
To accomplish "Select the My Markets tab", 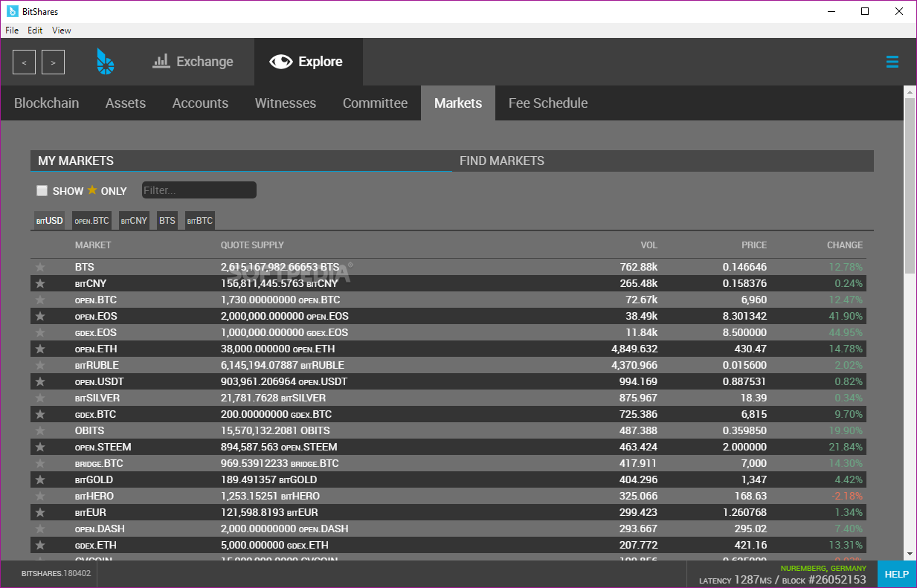I will pyautogui.click(x=241, y=161).
